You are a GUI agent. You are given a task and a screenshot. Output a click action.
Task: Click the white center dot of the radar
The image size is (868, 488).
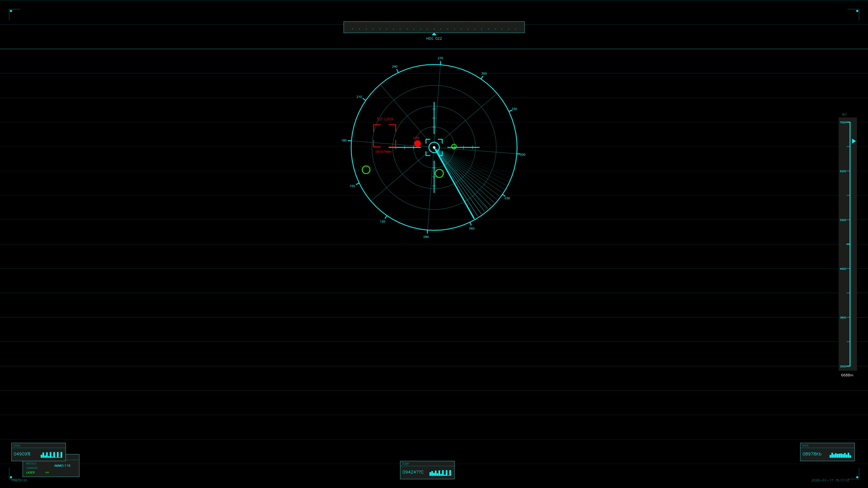pos(434,147)
